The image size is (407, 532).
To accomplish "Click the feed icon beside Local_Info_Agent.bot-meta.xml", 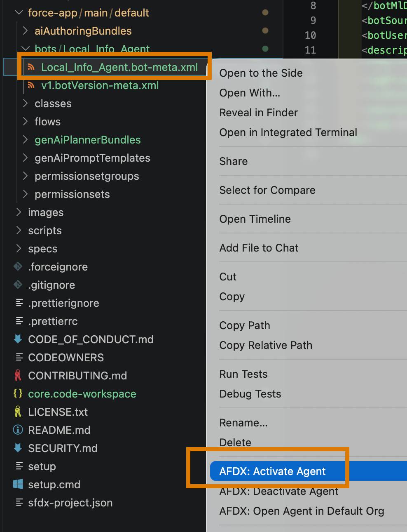I will pyautogui.click(x=32, y=67).
